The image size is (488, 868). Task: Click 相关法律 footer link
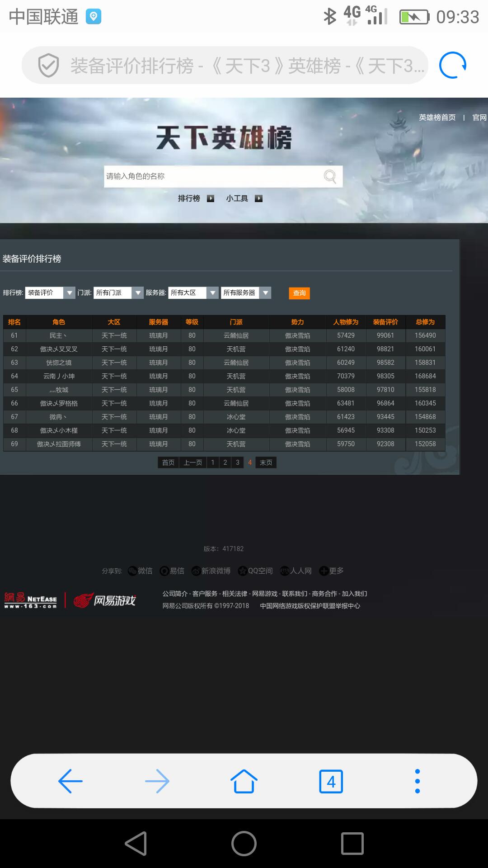click(x=235, y=594)
